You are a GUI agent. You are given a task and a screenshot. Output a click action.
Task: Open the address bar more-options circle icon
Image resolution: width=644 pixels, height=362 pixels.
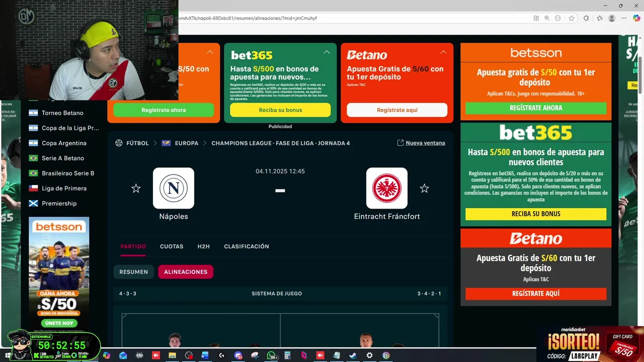[x=558, y=18]
